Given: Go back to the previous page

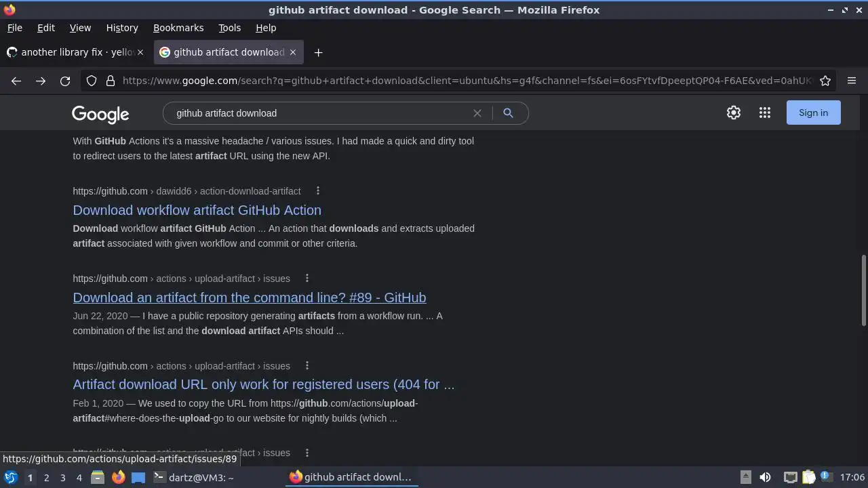Looking at the screenshot, I should coord(16,81).
